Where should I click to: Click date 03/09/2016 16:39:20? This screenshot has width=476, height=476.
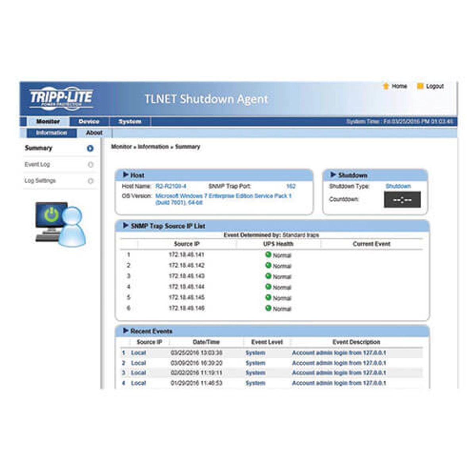click(196, 363)
